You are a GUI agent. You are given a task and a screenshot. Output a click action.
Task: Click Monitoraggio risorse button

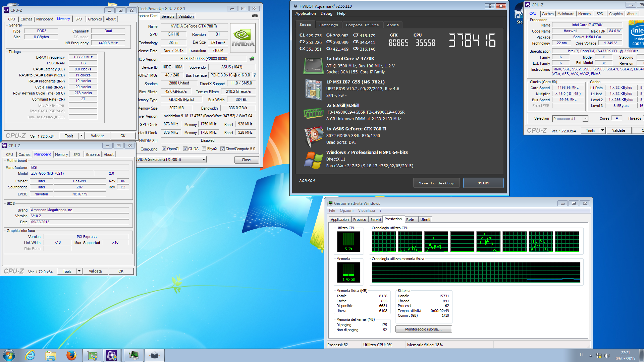(423, 329)
